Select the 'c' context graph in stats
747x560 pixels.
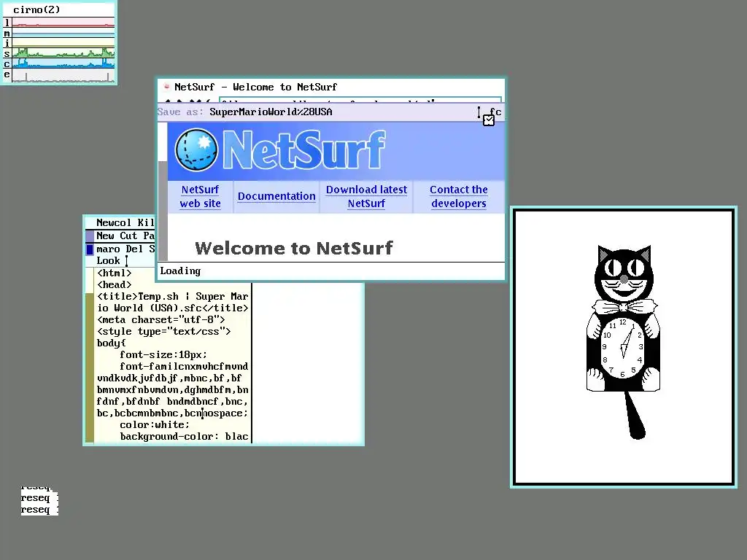click(63, 63)
